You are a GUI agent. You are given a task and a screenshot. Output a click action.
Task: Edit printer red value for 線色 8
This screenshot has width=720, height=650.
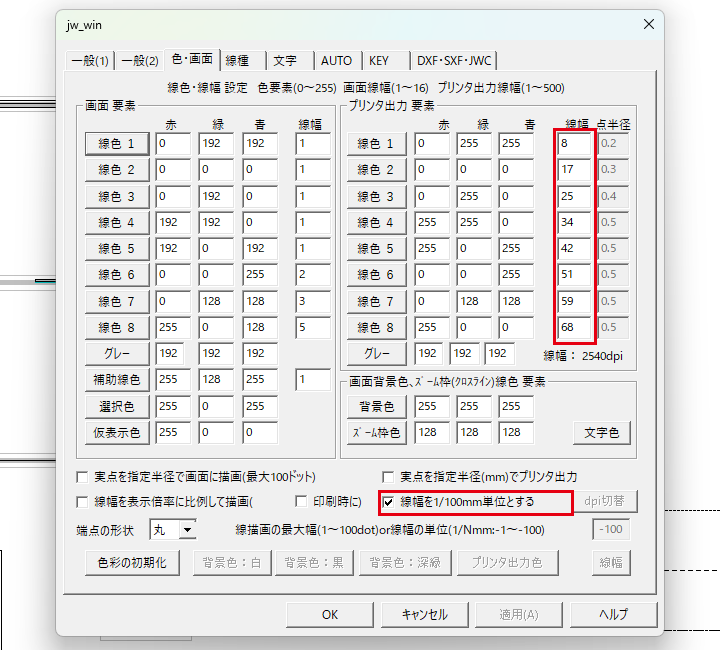point(432,327)
